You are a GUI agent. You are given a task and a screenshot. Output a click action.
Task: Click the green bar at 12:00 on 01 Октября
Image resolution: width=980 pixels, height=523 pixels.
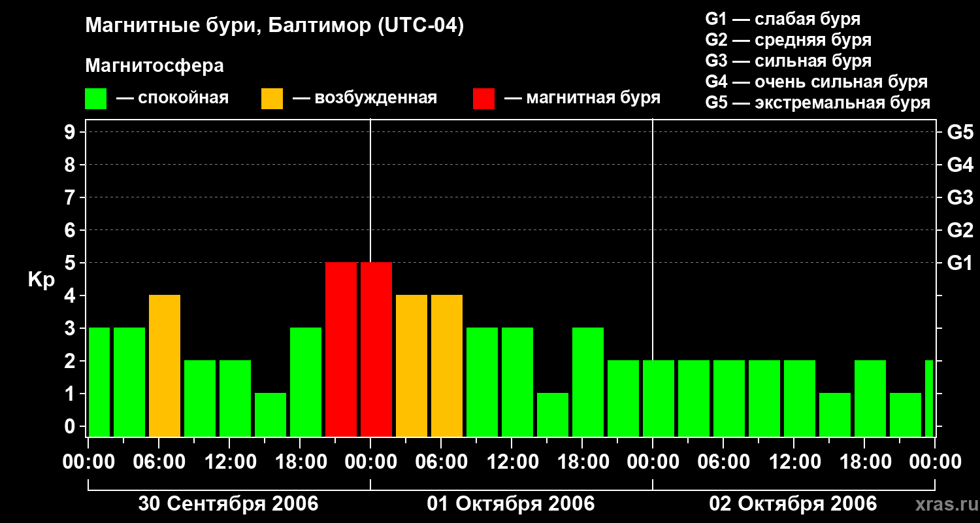[517, 382]
